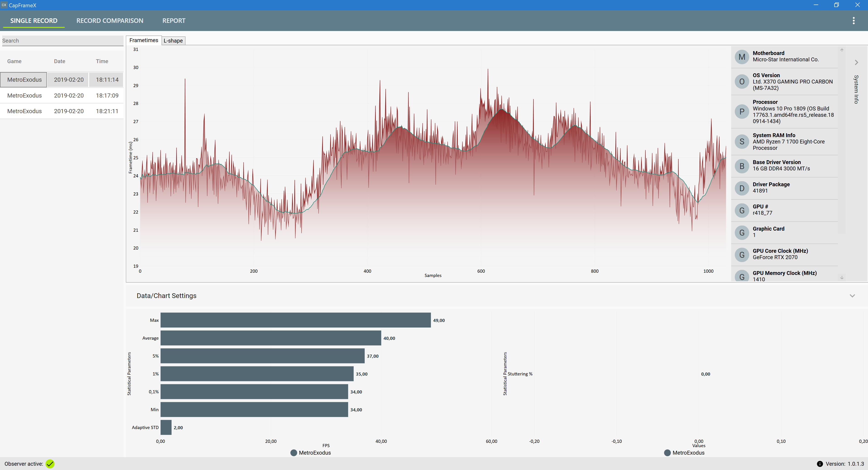
Task: Click the Driver Package 'D' circle icon
Action: point(742,188)
